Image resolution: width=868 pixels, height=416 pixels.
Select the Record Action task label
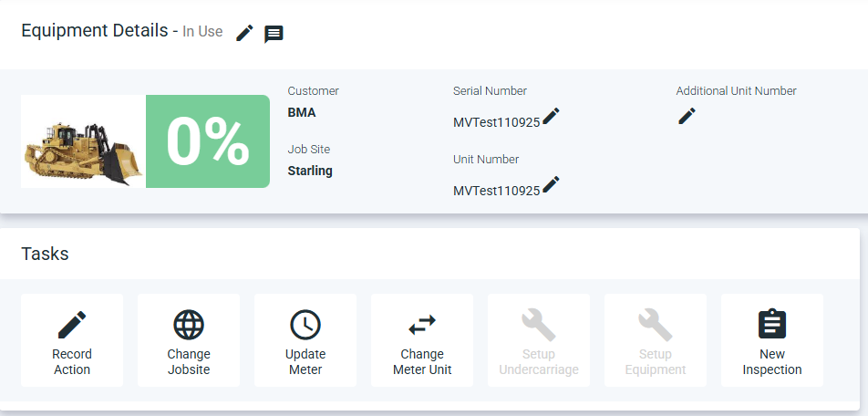(72, 361)
